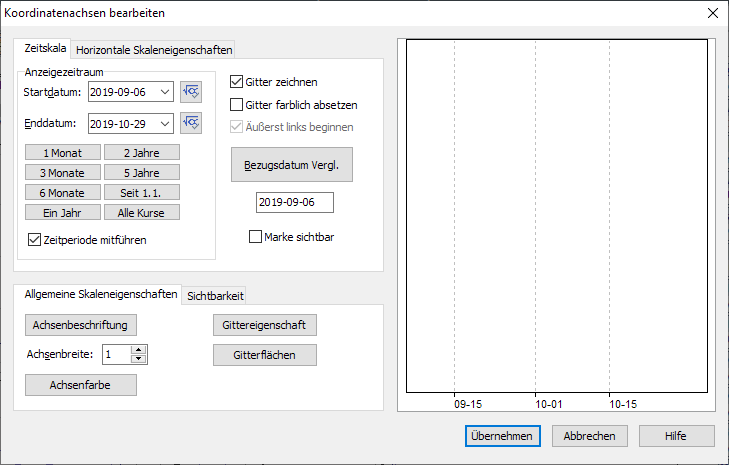The image size is (729, 465).
Task: Close the Koordinatenachsen bearbeiten dialog
Action: tap(712, 13)
